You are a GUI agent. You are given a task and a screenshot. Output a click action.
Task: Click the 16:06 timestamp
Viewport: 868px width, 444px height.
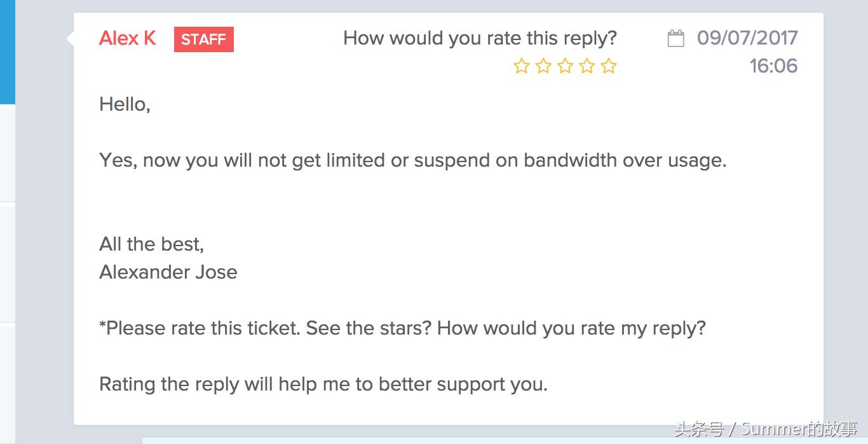pyautogui.click(x=773, y=66)
